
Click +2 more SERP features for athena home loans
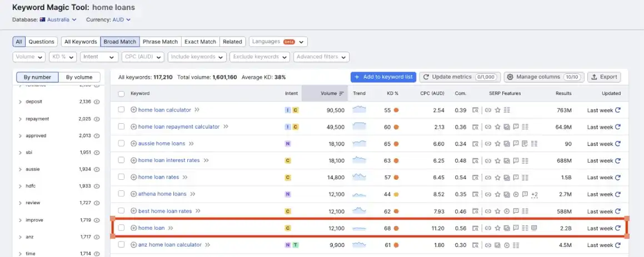coord(535,194)
